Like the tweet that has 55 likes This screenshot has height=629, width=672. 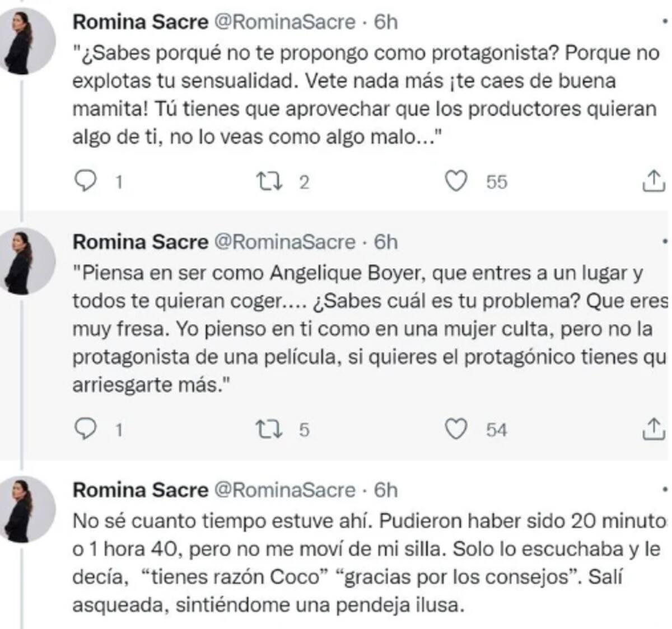point(456,181)
